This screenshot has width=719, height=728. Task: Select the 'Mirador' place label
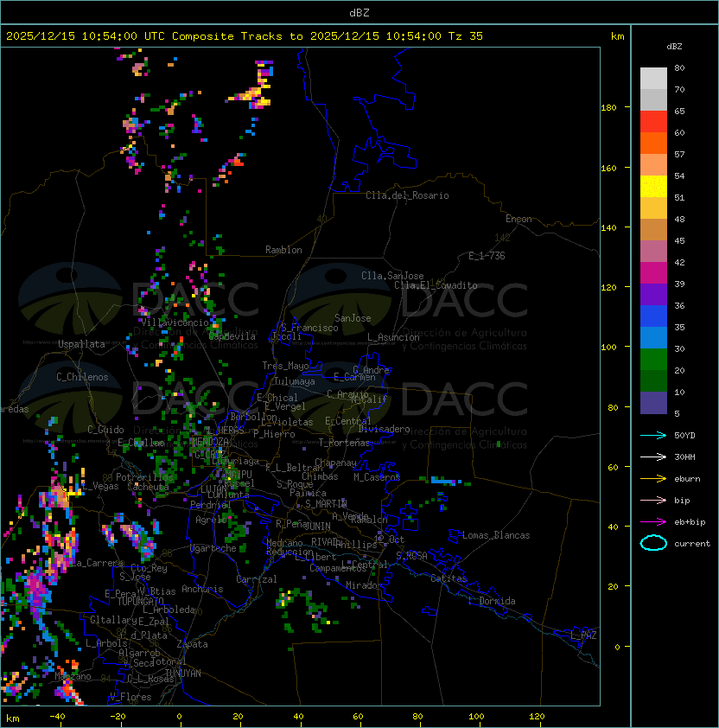point(364,585)
